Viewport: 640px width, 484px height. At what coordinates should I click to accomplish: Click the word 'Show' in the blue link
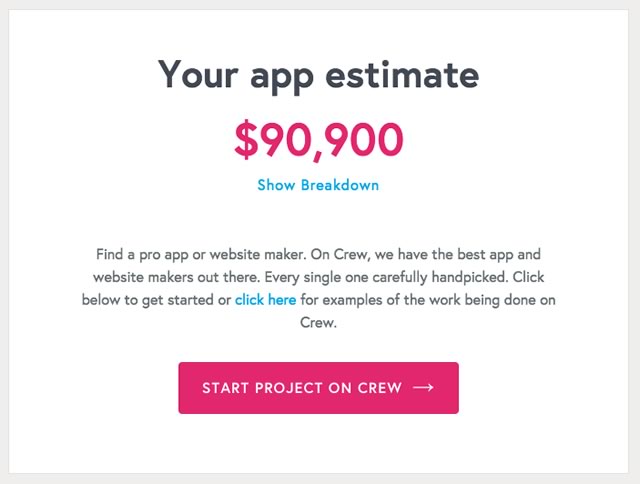(x=276, y=185)
